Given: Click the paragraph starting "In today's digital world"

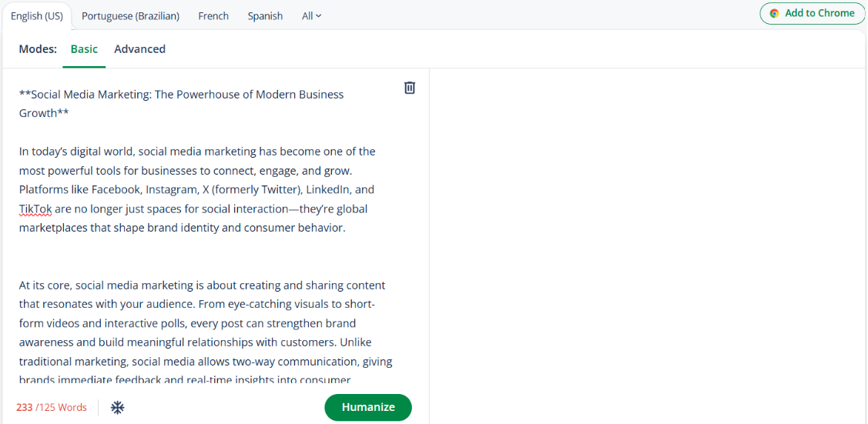Looking at the screenshot, I should coord(197,171).
